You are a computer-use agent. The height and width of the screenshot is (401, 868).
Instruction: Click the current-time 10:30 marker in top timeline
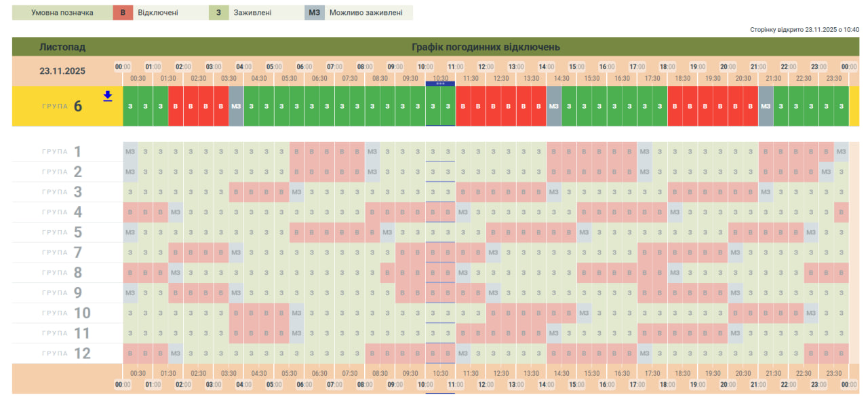(440, 79)
